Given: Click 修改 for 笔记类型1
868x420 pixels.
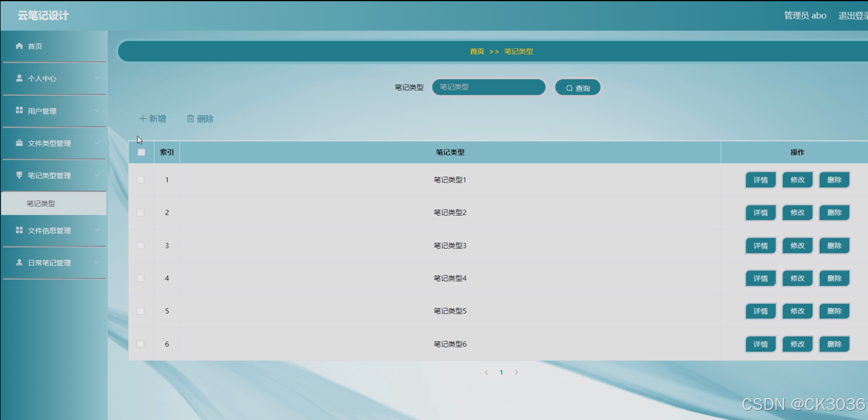Looking at the screenshot, I should click(798, 180).
